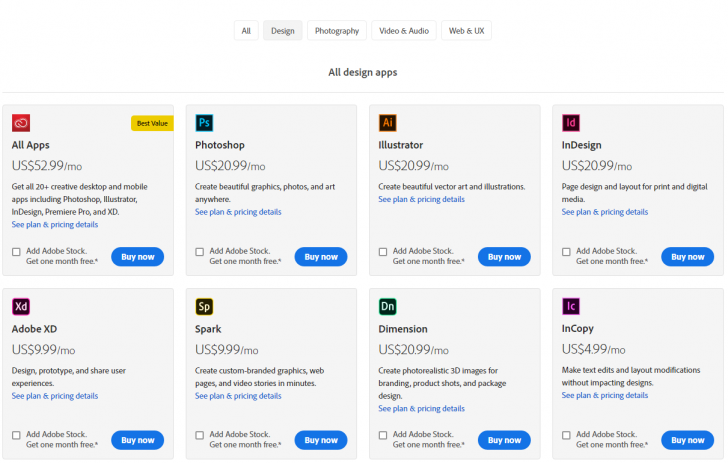The width and height of the screenshot is (728, 463).
Task: Toggle Add Adobe Stock for Dimension
Action: click(383, 435)
